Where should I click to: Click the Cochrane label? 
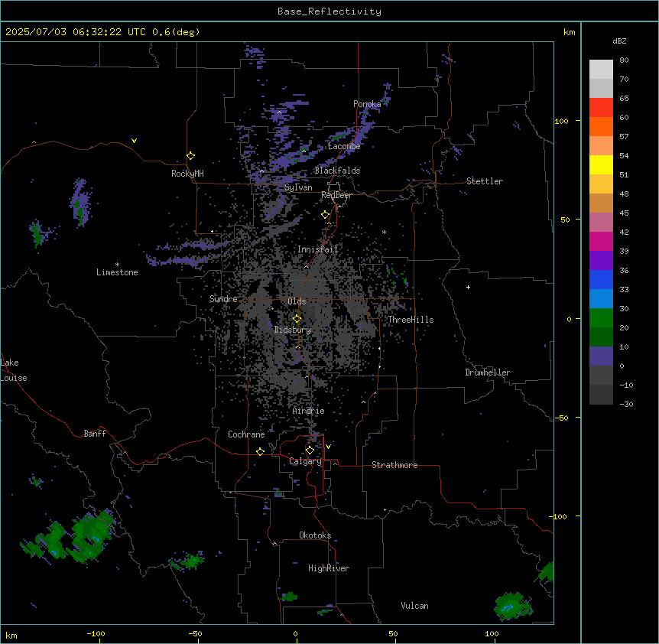coord(246,434)
